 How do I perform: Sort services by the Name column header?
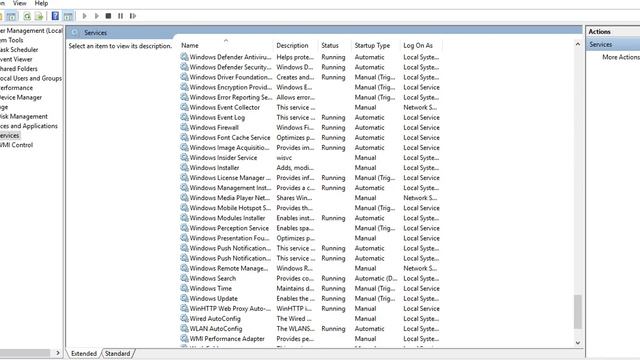pyautogui.click(x=226, y=45)
